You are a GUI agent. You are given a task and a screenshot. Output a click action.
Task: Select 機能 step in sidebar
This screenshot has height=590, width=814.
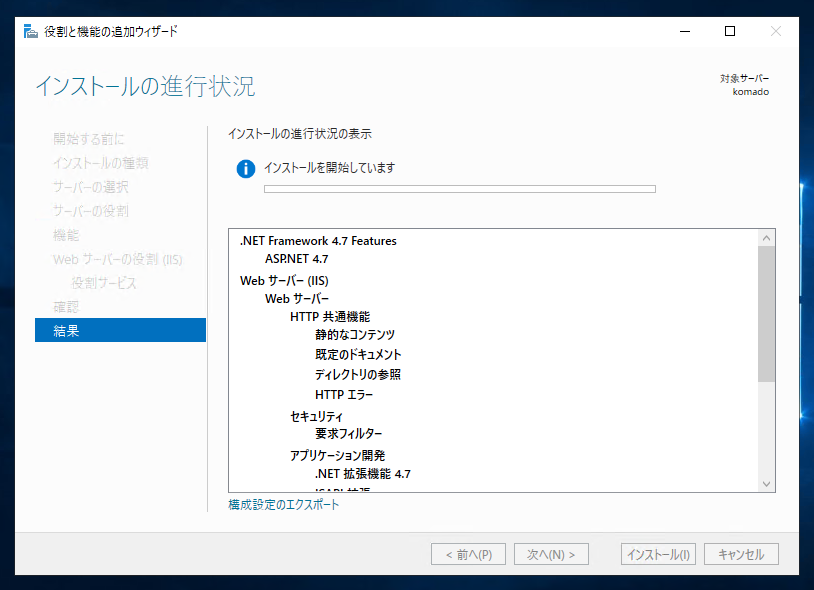(66, 235)
